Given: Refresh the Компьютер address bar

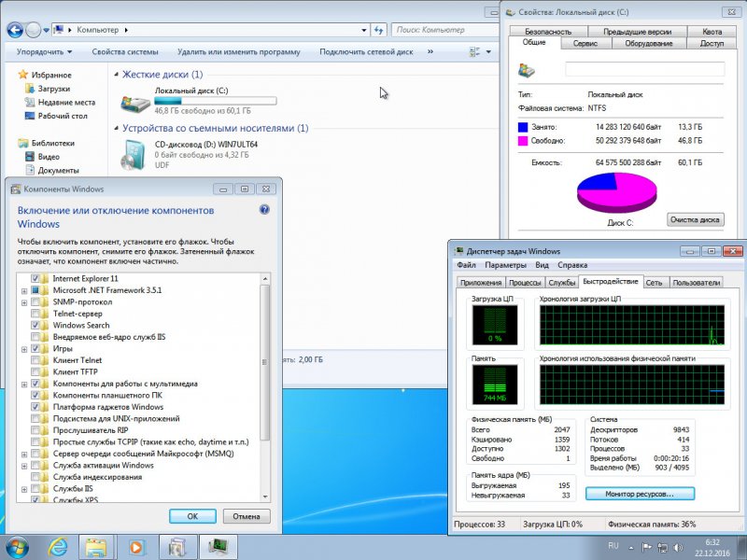Looking at the screenshot, I should 379,30.
